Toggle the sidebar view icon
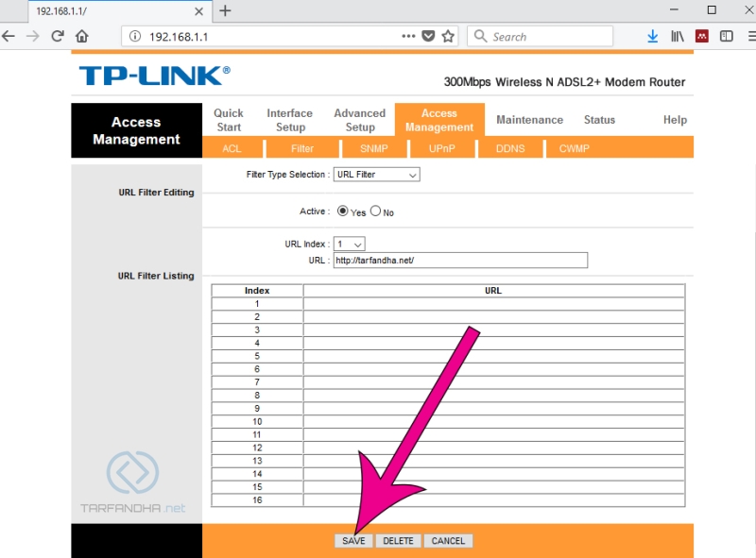The width and height of the screenshot is (756, 558). pyautogui.click(x=726, y=36)
